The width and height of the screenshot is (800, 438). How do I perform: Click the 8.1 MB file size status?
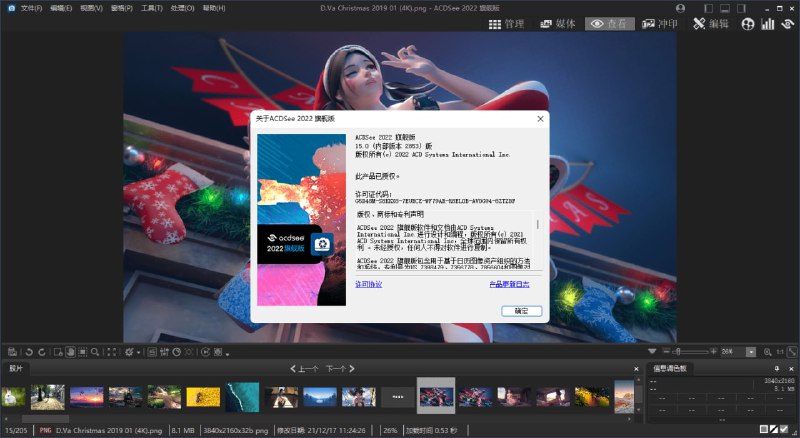coord(183,430)
